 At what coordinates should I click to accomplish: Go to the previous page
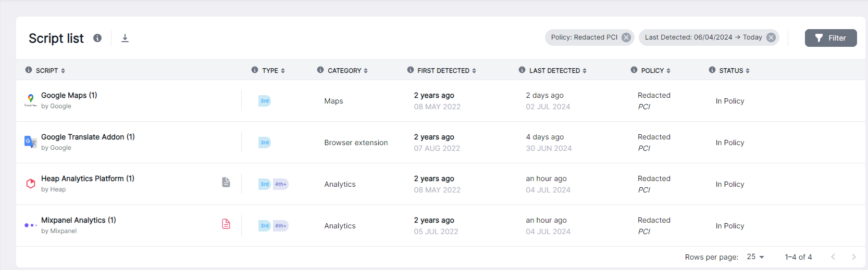pos(833,257)
